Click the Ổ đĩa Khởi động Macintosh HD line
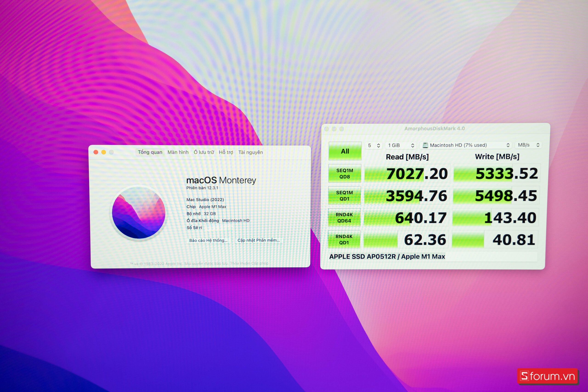 218,220
